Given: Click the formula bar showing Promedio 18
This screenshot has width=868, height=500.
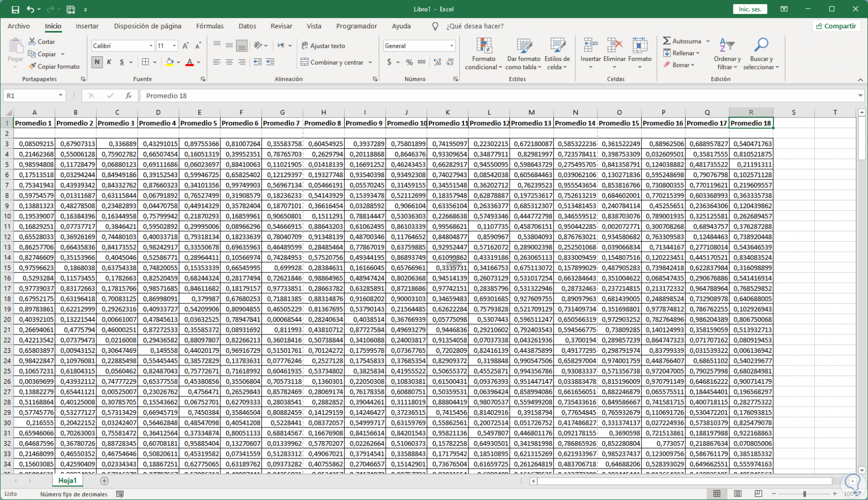Looking at the screenshot, I should 499,96.
